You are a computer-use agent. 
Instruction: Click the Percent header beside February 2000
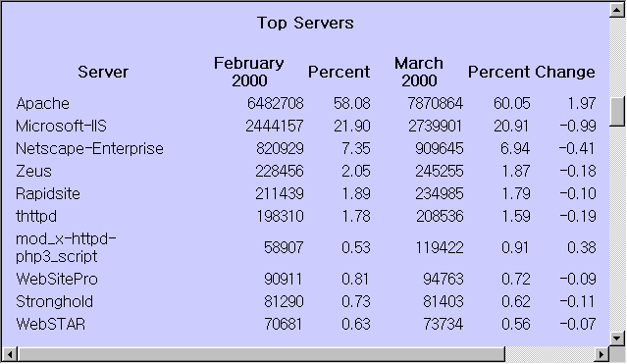tap(339, 72)
